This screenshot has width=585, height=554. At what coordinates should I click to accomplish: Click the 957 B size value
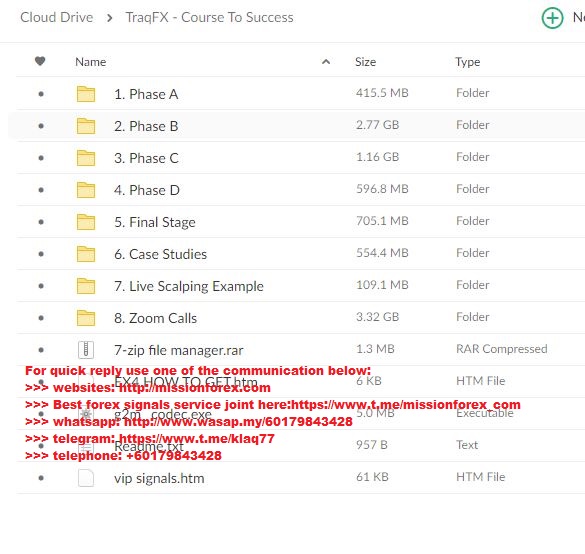point(372,445)
